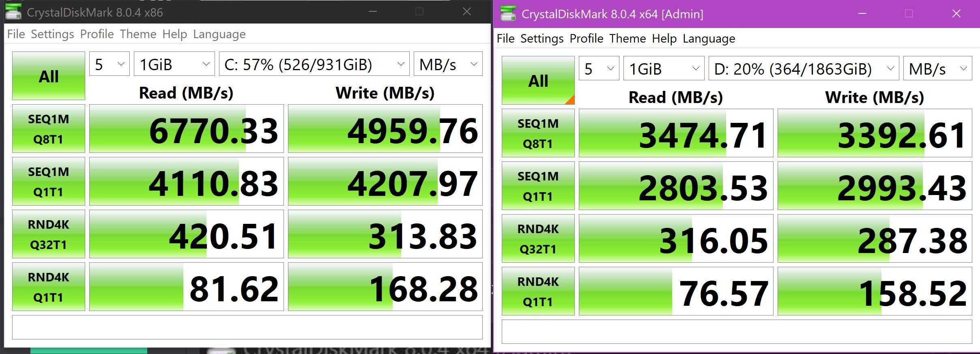Image resolution: width=980 pixels, height=354 pixels.
Task: Expand test size 1GiB dropdown in x86 window
Action: click(x=174, y=64)
